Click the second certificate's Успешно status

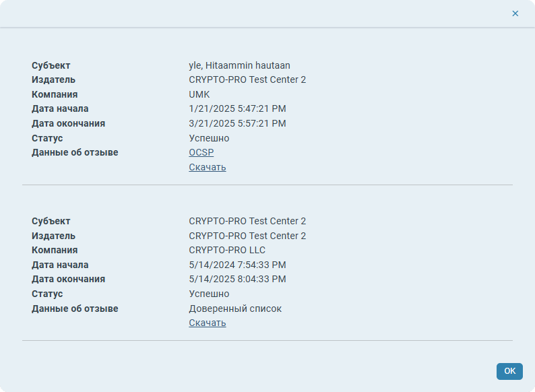click(x=209, y=294)
